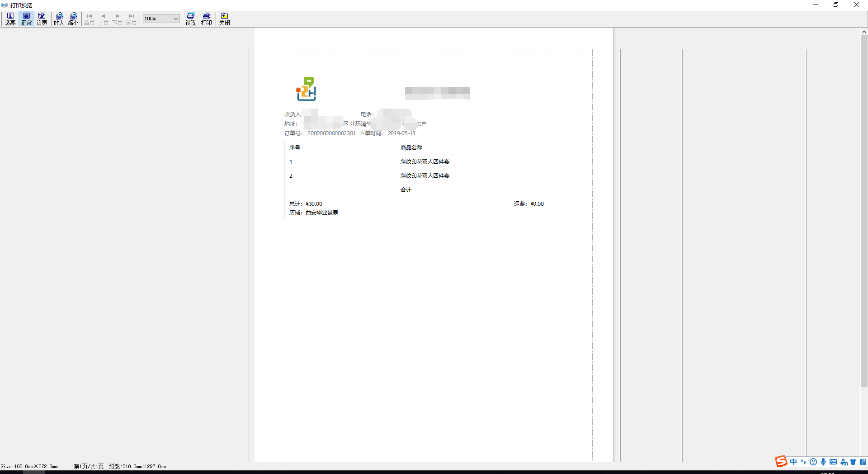
Task: Select the 适宽 fit-width view icon
Action: [42, 19]
